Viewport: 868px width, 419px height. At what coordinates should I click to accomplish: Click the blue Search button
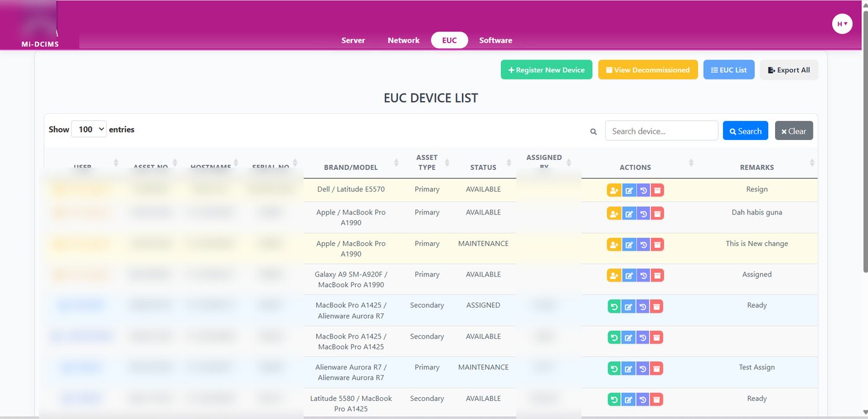(x=745, y=131)
